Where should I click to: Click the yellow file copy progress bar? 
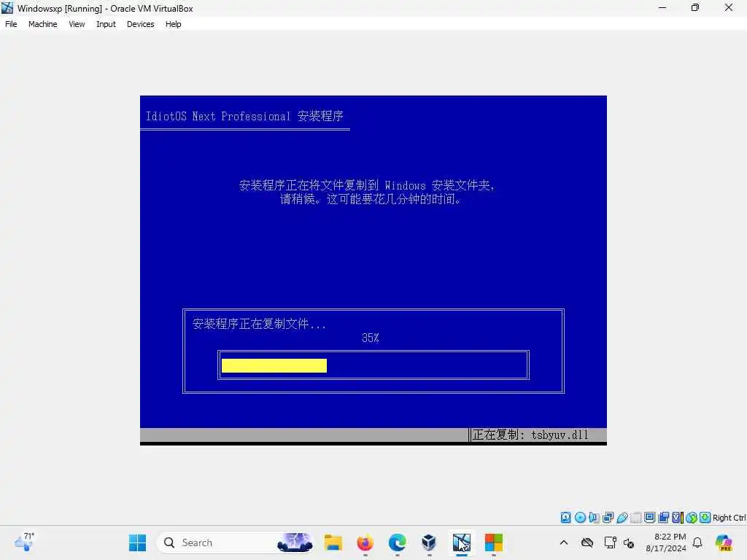[274, 365]
